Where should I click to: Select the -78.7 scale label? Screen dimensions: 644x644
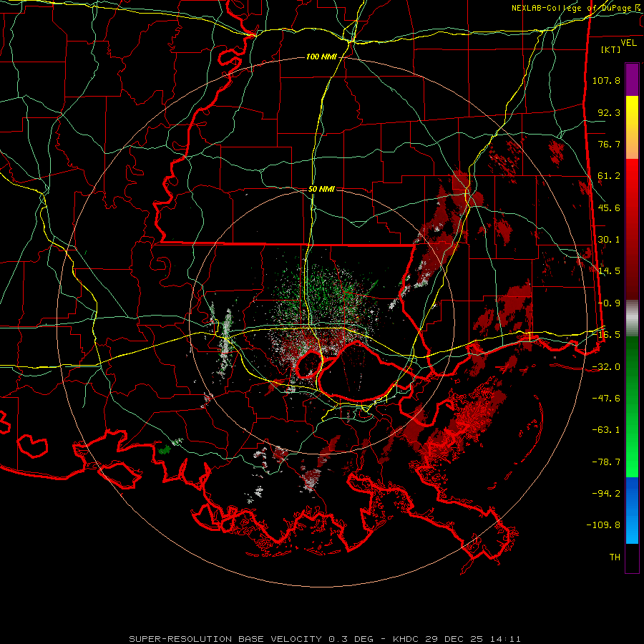pyautogui.click(x=606, y=462)
